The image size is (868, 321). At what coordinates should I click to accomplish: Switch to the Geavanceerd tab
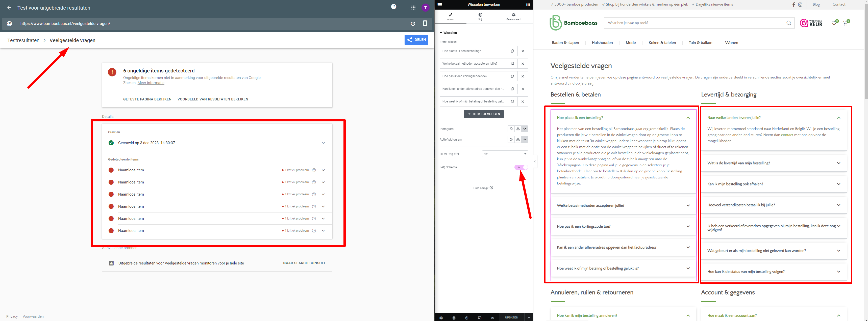click(x=513, y=16)
